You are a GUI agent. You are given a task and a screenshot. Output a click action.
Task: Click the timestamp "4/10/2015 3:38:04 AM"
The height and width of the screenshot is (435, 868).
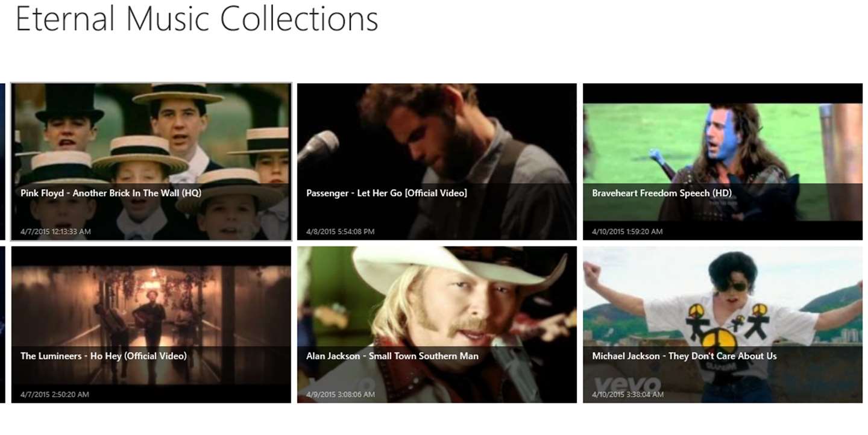(x=627, y=395)
